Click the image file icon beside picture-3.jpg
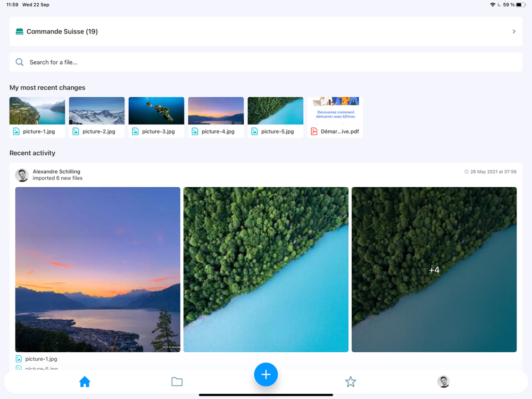This screenshot has width=532, height=399. click(x=135, y=131)
